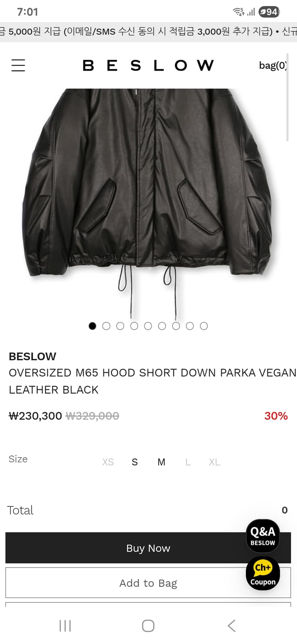Select size S option

tap(135, 462)
